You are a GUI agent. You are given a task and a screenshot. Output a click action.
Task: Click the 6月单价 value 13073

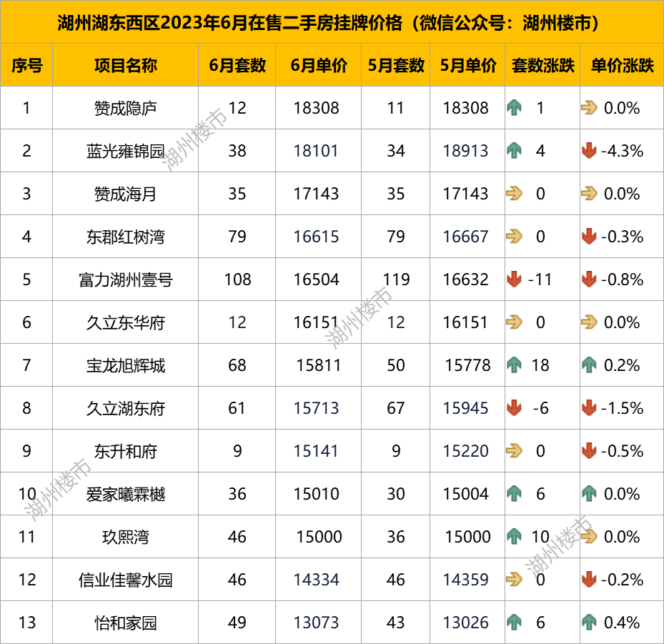(317, 623)
